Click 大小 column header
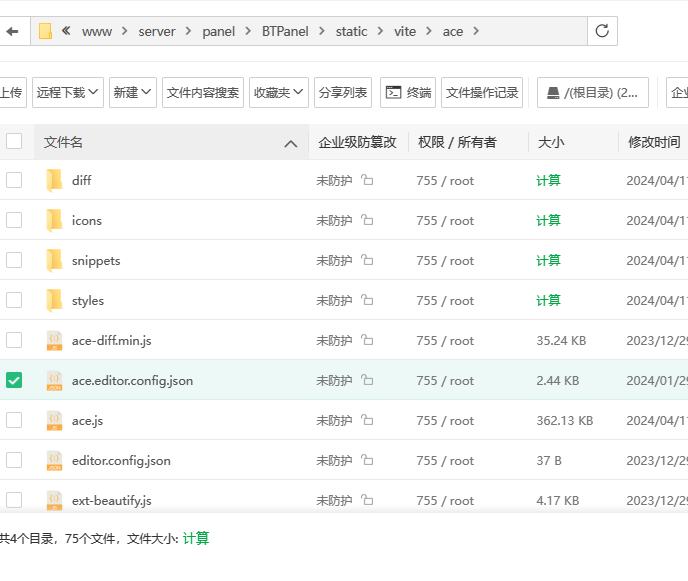 pos(551,142)
